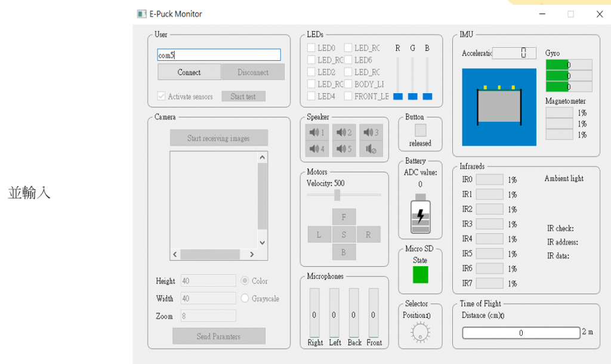Click the first Gyro value bar
The height and width of the screenshot is (364, 611).
click(569, 64)
